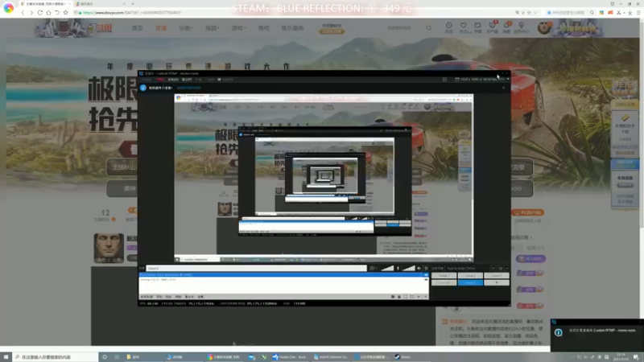Adjust the XSplit speaker volume slider
Image resolution: width=644 pixels, height=362 pixels.
click(409, 269)
